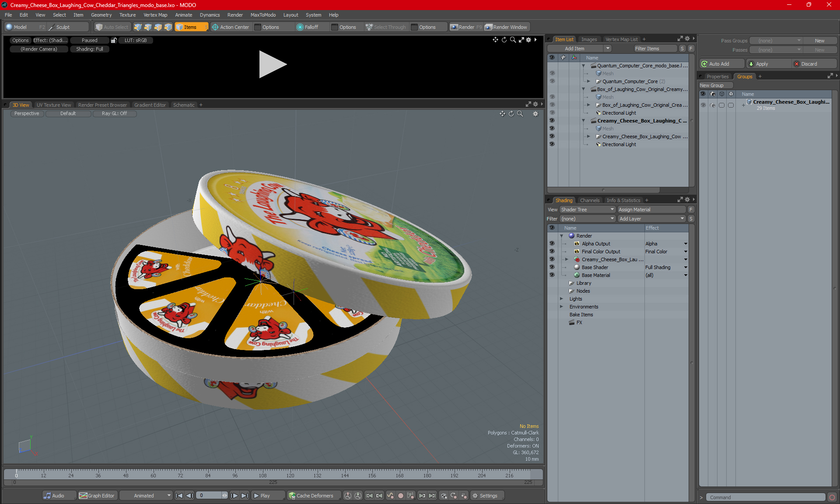Open the Action Center menu
This screenshot has height=504, width=840.
coord(231,27)
